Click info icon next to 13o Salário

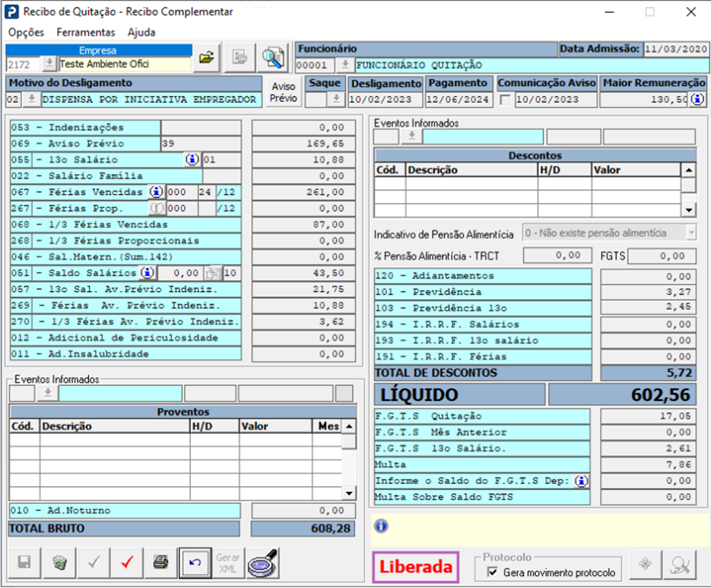192,160
